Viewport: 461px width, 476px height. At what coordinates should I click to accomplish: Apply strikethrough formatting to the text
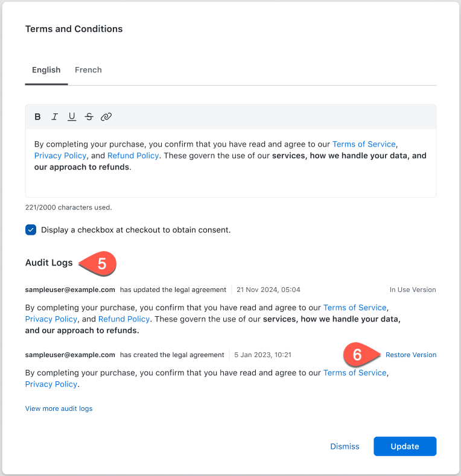pyautogui.click(x=89, y=117)
